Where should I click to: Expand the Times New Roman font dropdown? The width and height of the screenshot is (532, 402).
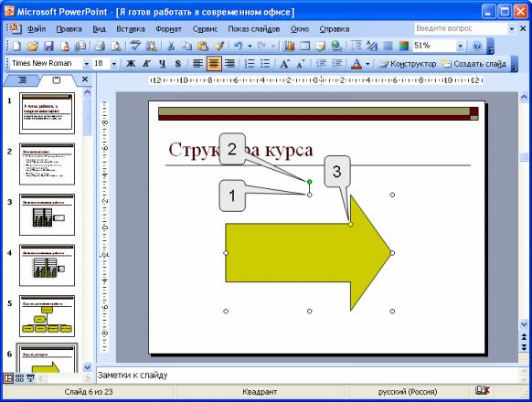(87, 64)
